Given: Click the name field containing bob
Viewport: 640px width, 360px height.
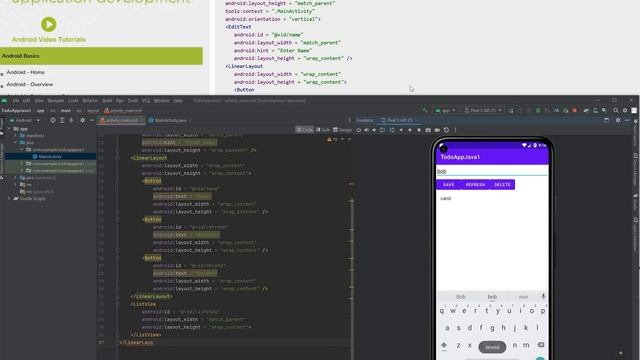Looking at the screenshot, I should click(492, 171).
